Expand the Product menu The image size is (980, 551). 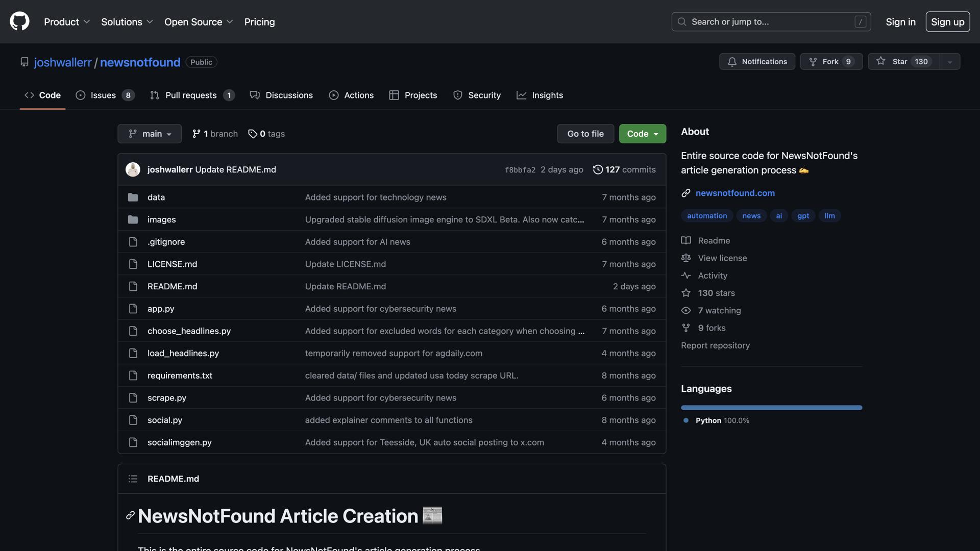tap(67, 22)
